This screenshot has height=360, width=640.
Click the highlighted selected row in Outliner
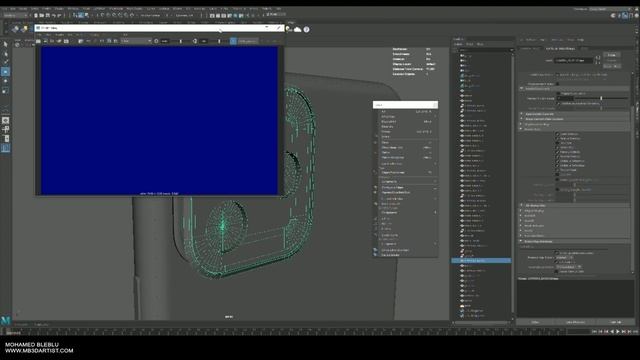point(481,260)
